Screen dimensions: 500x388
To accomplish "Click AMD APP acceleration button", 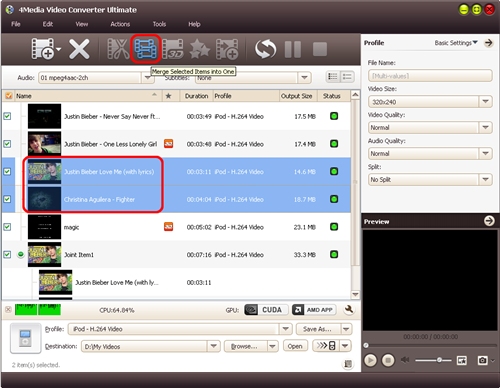I will point(314,310).
